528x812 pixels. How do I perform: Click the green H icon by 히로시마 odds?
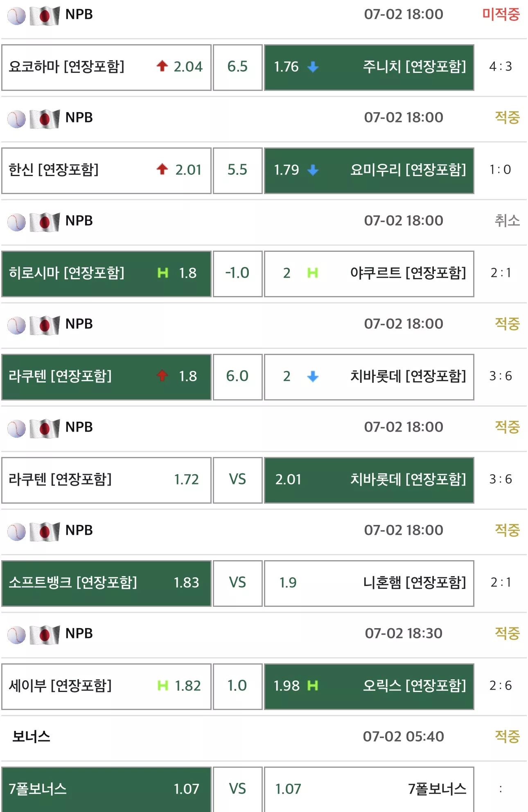[163, 273]
